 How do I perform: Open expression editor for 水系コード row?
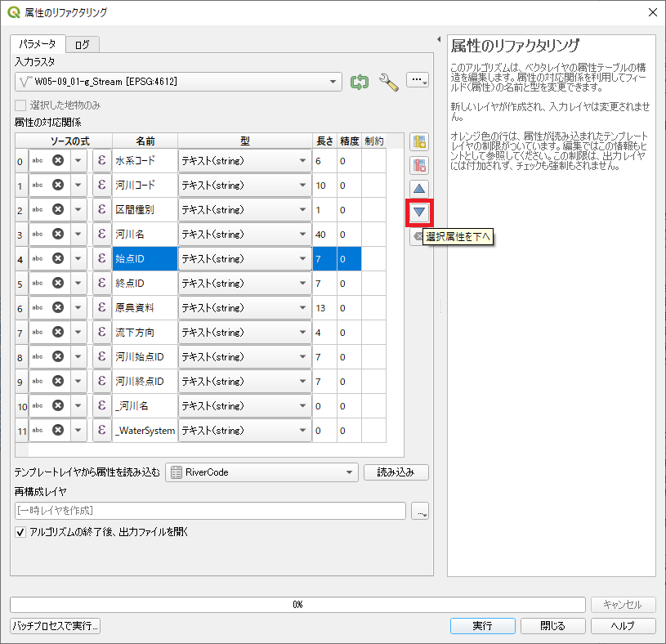pyautogui.click(x=101, y=160)
